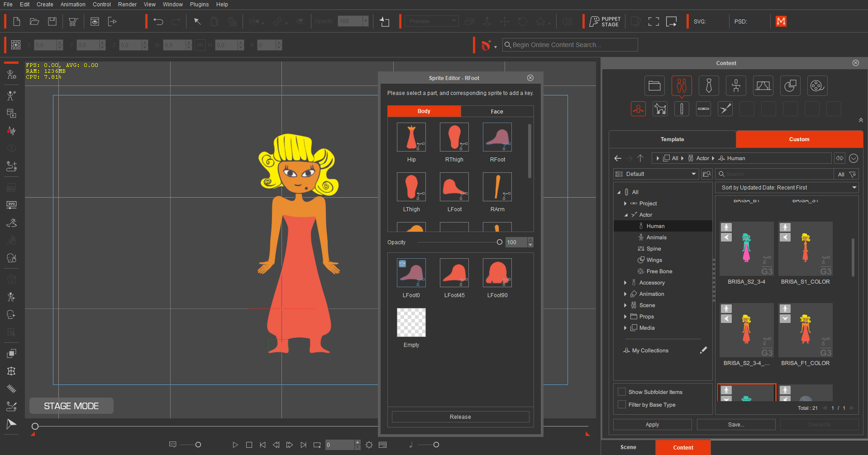Image resolution: width=868 pixels, height=455 pixels.
Task: Expand the Accessory tree node
Action: (x=625, y=283)
